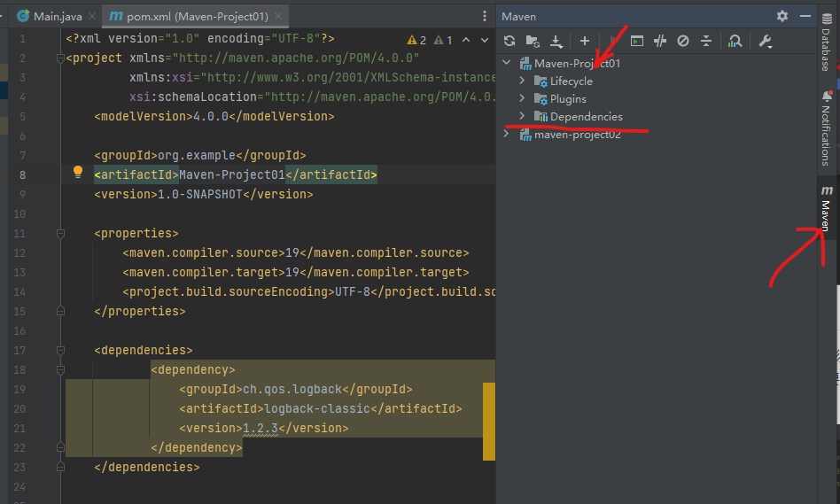This screenshot has height=504, width=840.
Task: Click closing properties tag
Action: click(140, 311)
